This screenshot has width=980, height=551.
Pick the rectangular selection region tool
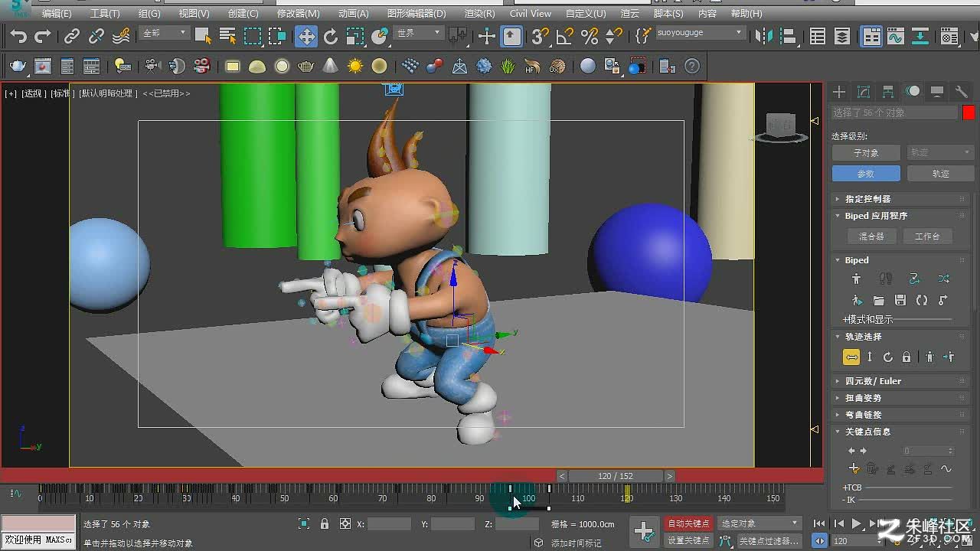click(253, 36)
